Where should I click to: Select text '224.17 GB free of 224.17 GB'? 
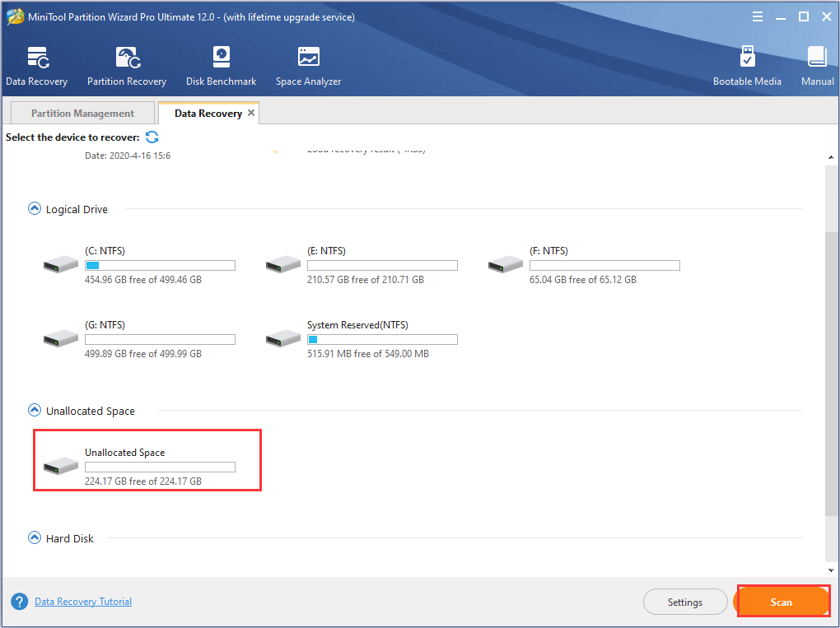pyautogui.click(x=143, y=481)
